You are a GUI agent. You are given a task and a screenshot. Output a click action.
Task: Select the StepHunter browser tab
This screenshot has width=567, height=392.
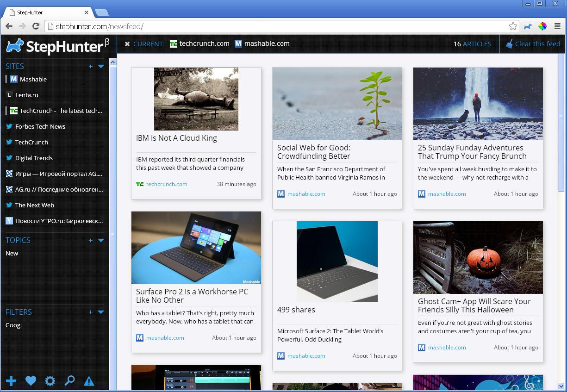49,12
